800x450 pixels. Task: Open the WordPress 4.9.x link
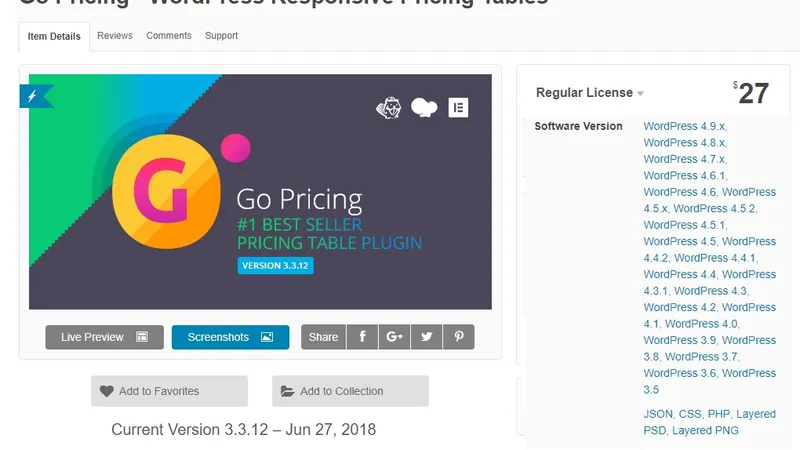coord(685,126)
